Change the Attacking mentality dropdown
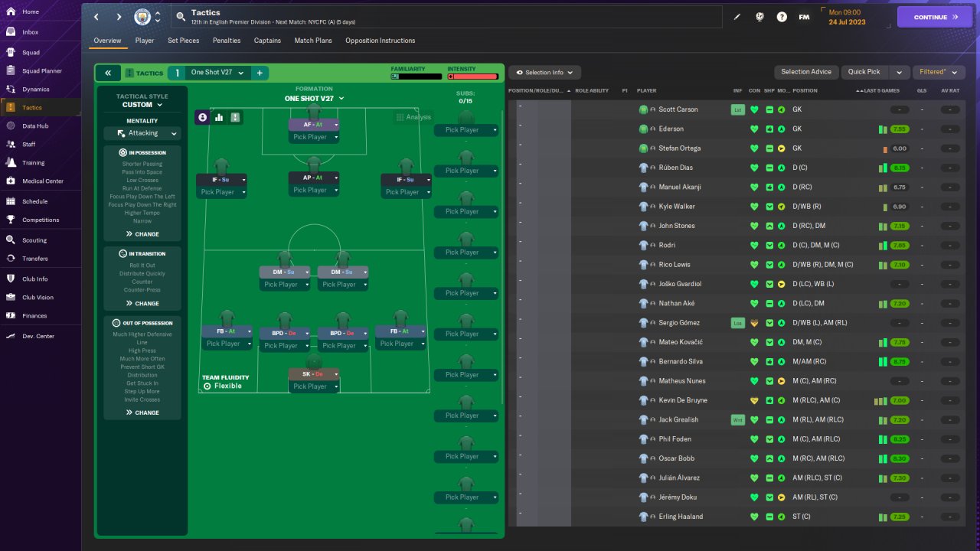The width and height of the screenshot is (980, 551). point(142,133)
